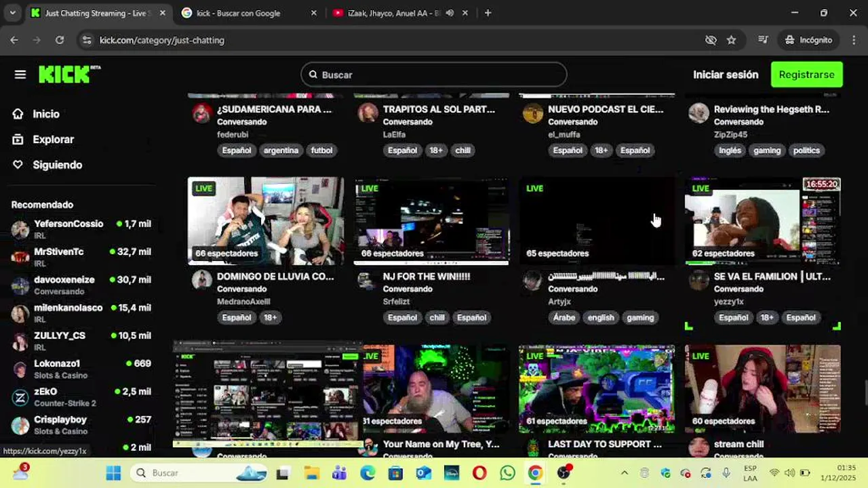
Task: Open recommended channel ZULLYY_CS
Action: click(x=81, y=341)
